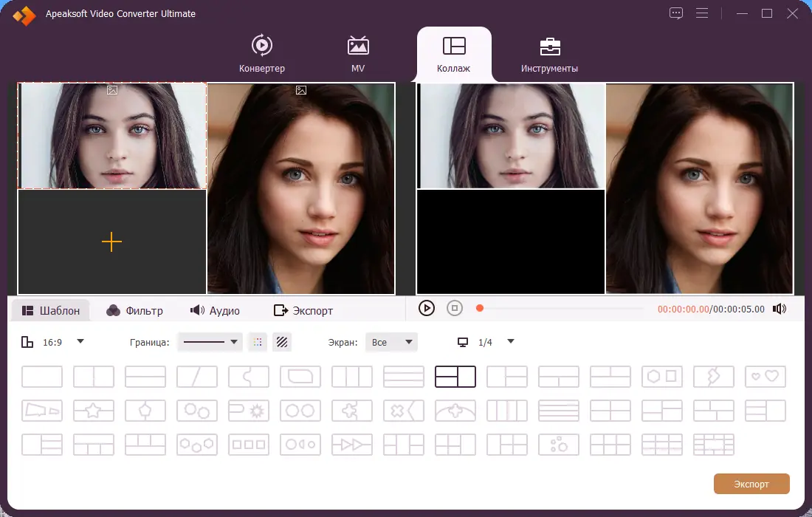Choose the hexagon and square template
Image resolution: width=812 pixels, height=517 pixels.
[x=662, y=377]
